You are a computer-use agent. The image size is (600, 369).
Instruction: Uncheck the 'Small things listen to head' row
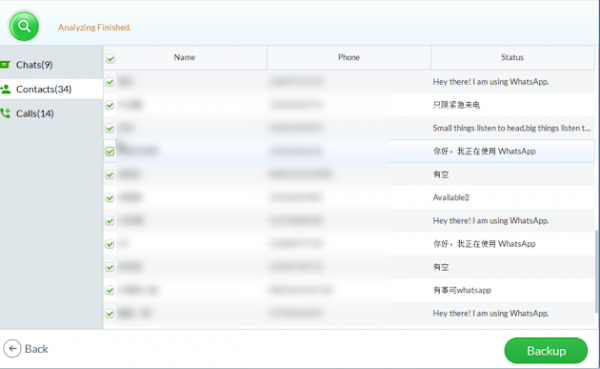(110, 128)
